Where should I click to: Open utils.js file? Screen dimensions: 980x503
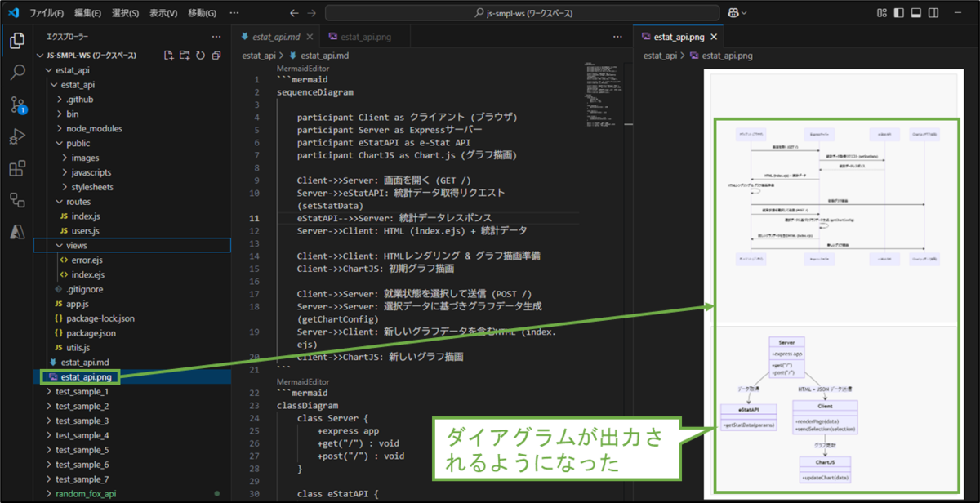(79, 348)
